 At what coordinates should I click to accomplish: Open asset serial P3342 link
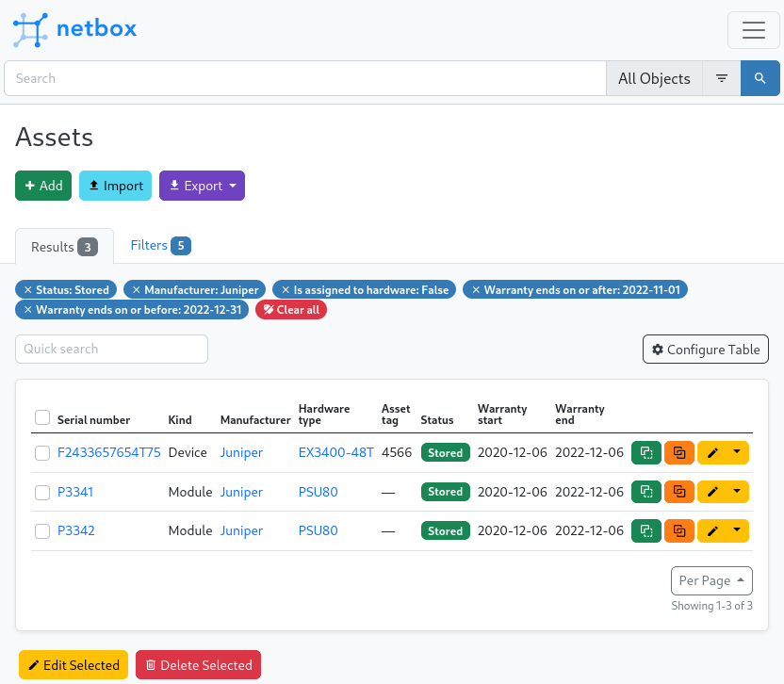(76, 530)
